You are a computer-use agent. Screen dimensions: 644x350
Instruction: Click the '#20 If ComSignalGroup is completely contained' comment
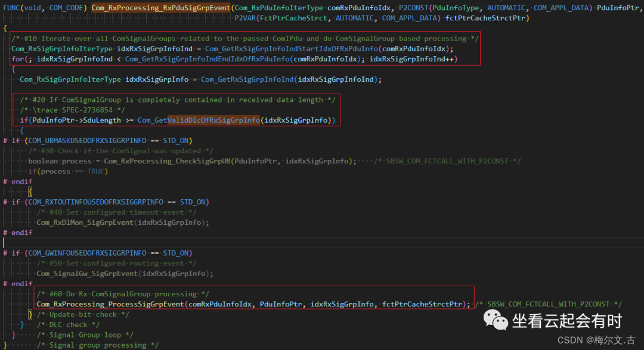178,100
